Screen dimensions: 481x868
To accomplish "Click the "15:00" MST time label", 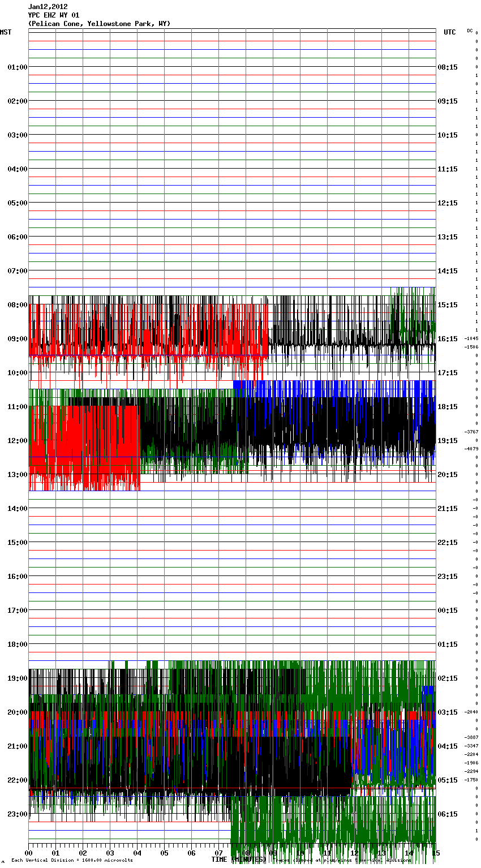I will click(x=18, y=543).
